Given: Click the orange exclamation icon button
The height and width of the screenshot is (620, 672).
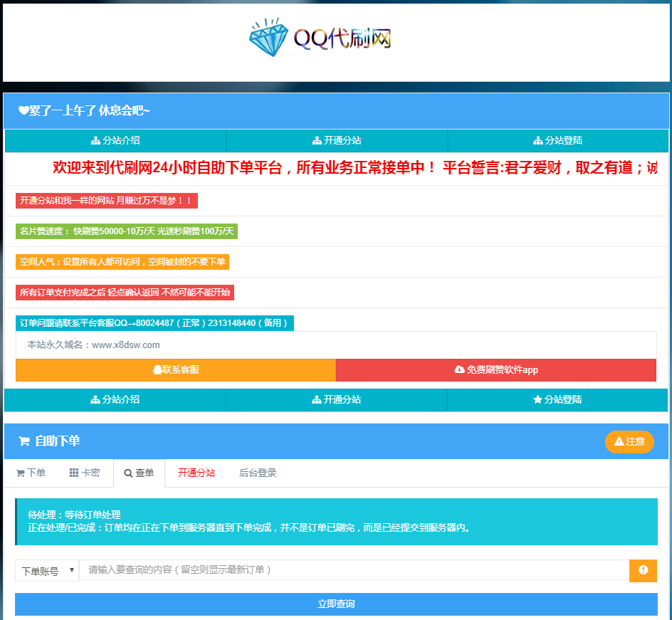Looking at the screenshot, I should pos(643,570).
